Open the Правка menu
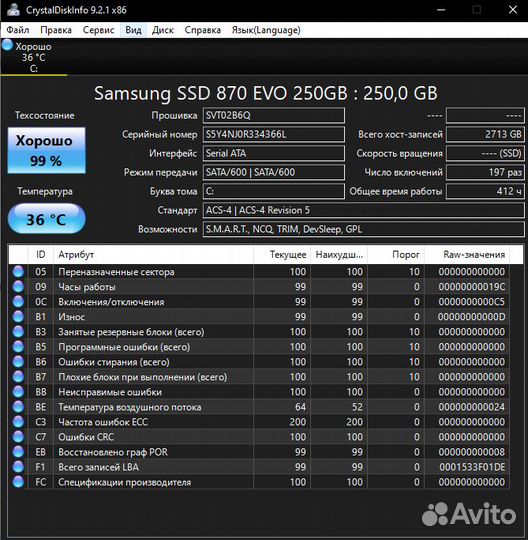The width and height of the screenshot is (528, 540). (56, 30)
